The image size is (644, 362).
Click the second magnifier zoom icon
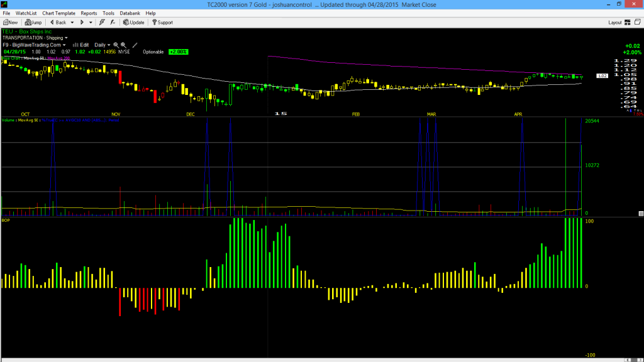[x=123, y=45]
